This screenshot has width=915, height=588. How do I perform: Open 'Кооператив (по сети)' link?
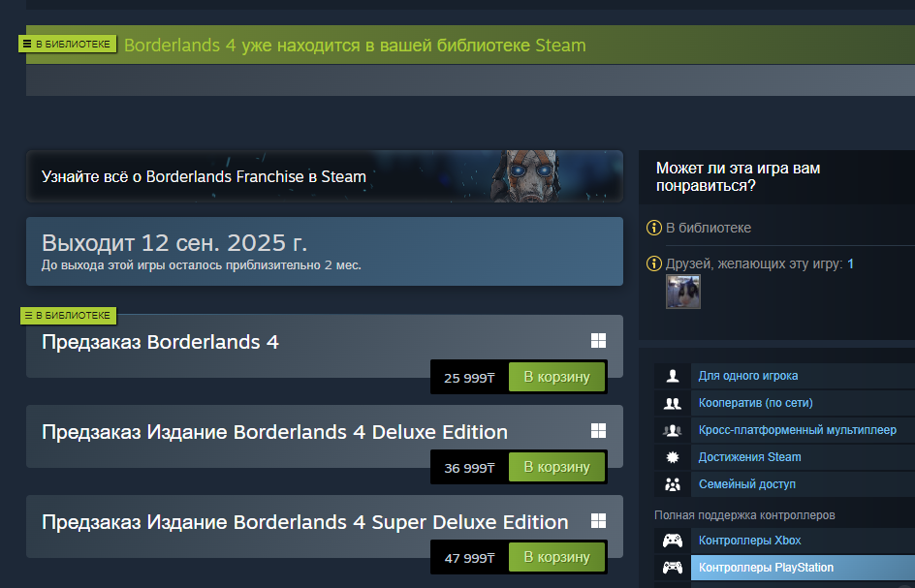[x=755, y=403]
